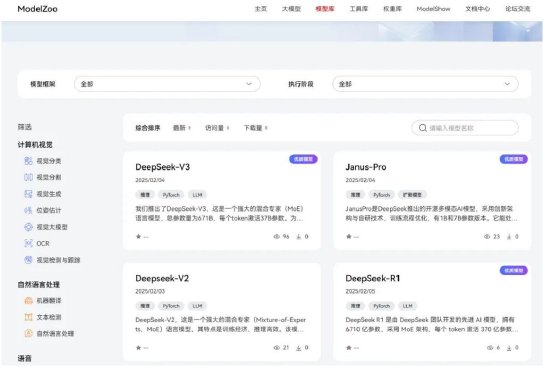Image resolution: width=550 pixels, height=371 pixels.
Task: Click the date 2025/02/03 on Deepseek-V2
Action: [x=150, y=291]
